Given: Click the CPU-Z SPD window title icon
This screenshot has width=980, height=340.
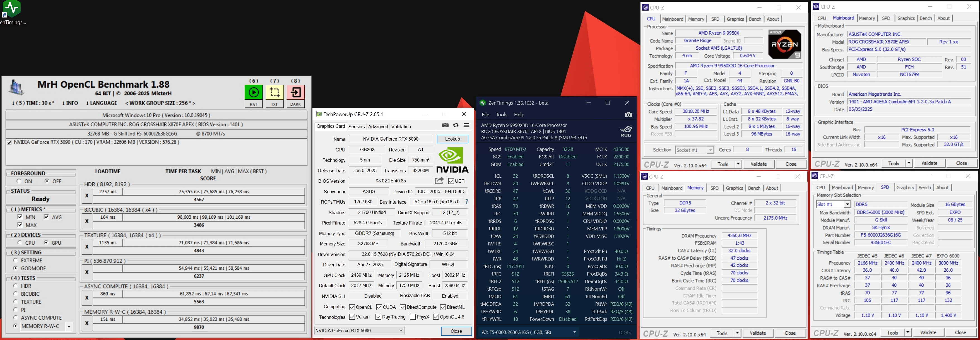Looking at the screenshot, I should [x=815, y=176].
